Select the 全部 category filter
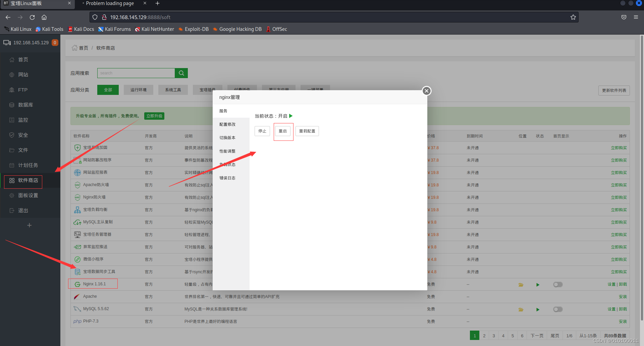Viewport: 644px width, 346px height. pos(108,90)
